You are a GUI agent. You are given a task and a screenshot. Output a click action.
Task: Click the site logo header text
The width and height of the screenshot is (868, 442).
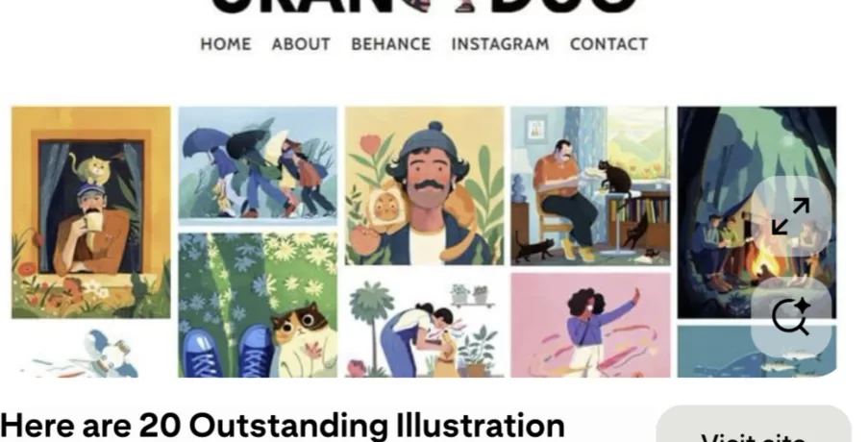coord(425,7)
